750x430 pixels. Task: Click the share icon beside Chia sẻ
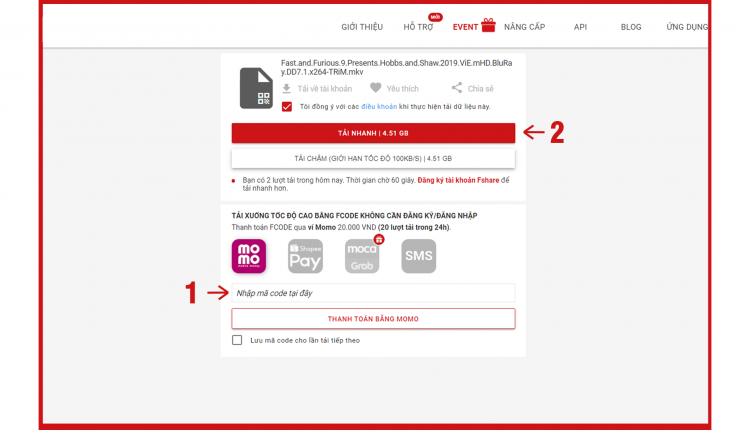click(x=457, y=88)
